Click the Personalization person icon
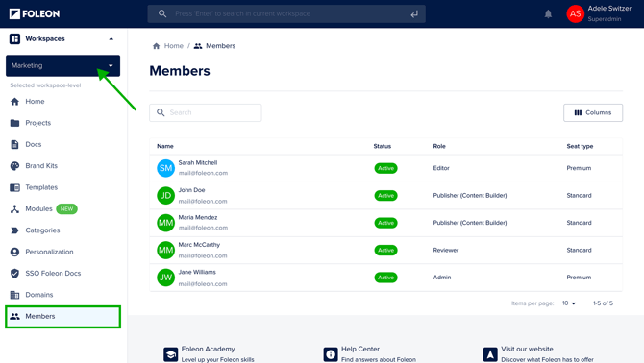This screenshot has height=363, width=644. pyautogui.click(x=14, y=252)
